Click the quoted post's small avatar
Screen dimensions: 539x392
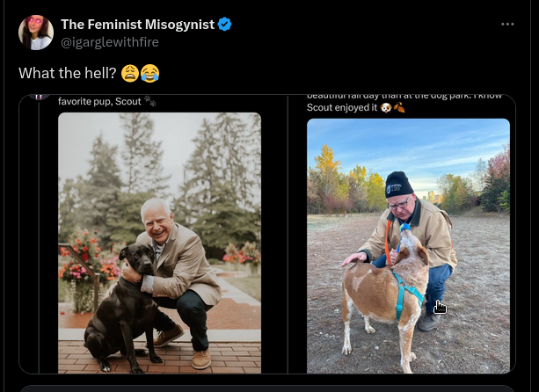(x=39, y=95)
